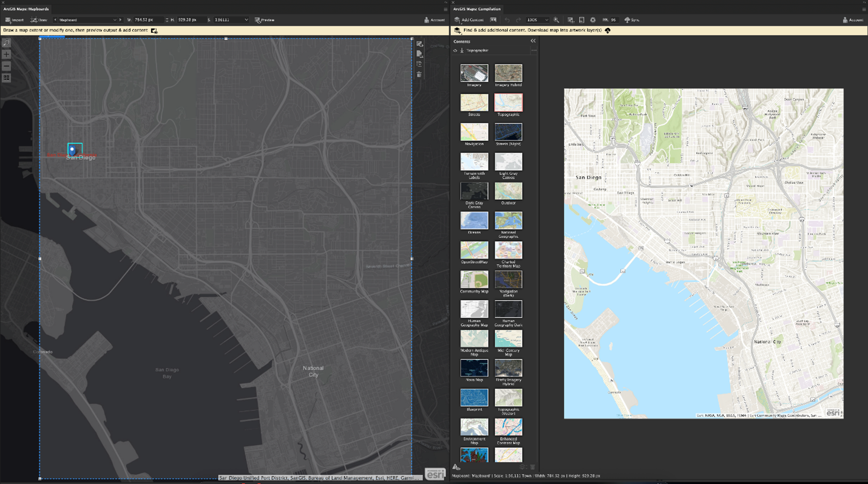The width and height of the screenshot is (868, 484).
Task: Click the mapboard width input field
Action: tap(147, 20)
